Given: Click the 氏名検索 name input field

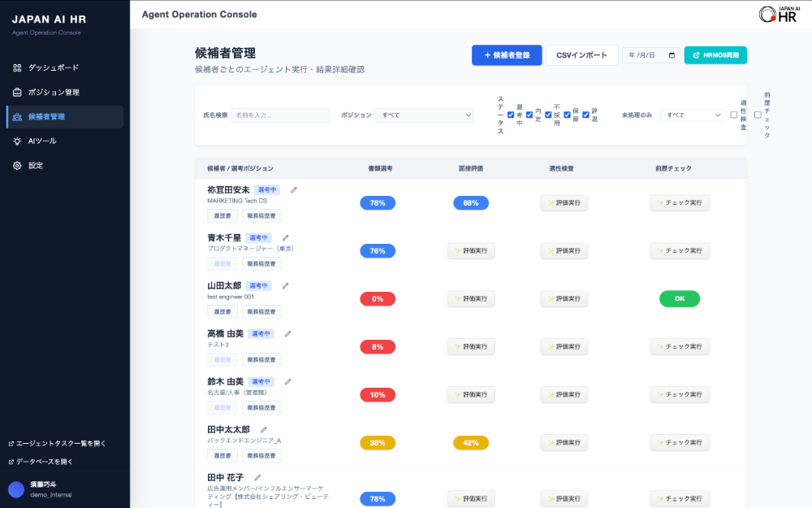Looking at the screenshot, I should (x=280, y=115).
